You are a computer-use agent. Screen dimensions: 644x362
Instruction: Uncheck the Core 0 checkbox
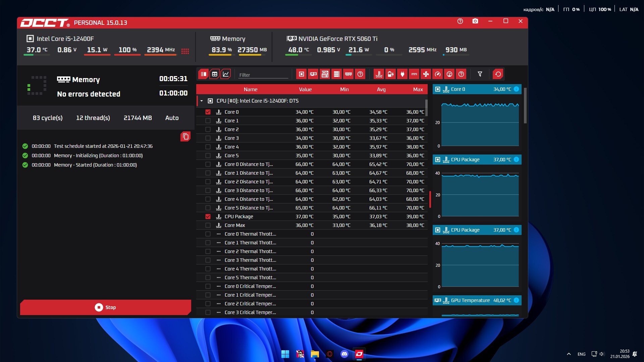[208, 112]
